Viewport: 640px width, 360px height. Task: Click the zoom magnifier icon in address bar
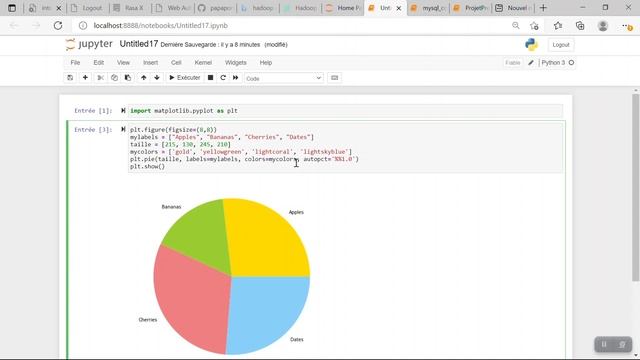coord(516,25)
